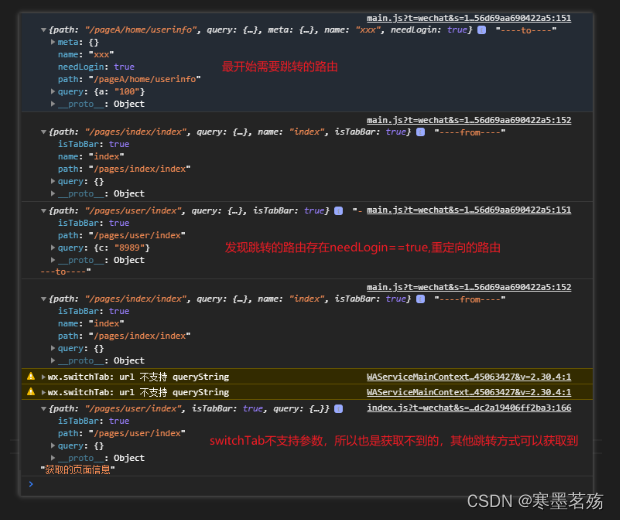This screenshot has width=620, height=520.
Task: Click the second wx.switchTab warning triangle icon
Action: click(x=31, y=392)
